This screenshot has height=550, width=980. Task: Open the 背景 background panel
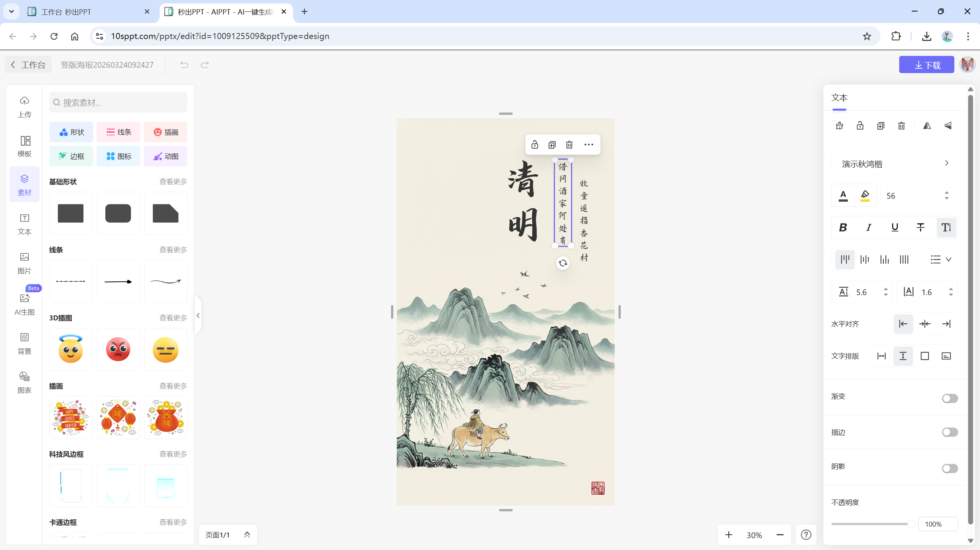point(25,344)
